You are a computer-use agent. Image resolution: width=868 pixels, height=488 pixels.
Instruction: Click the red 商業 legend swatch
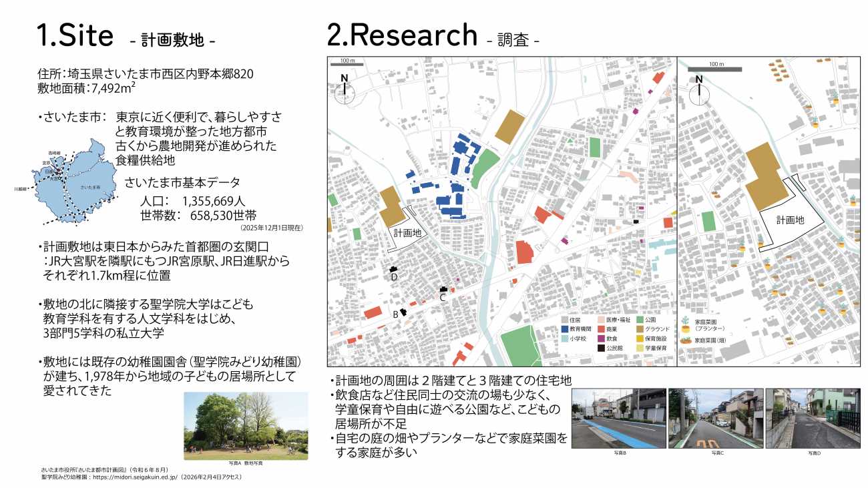[602, 329]
